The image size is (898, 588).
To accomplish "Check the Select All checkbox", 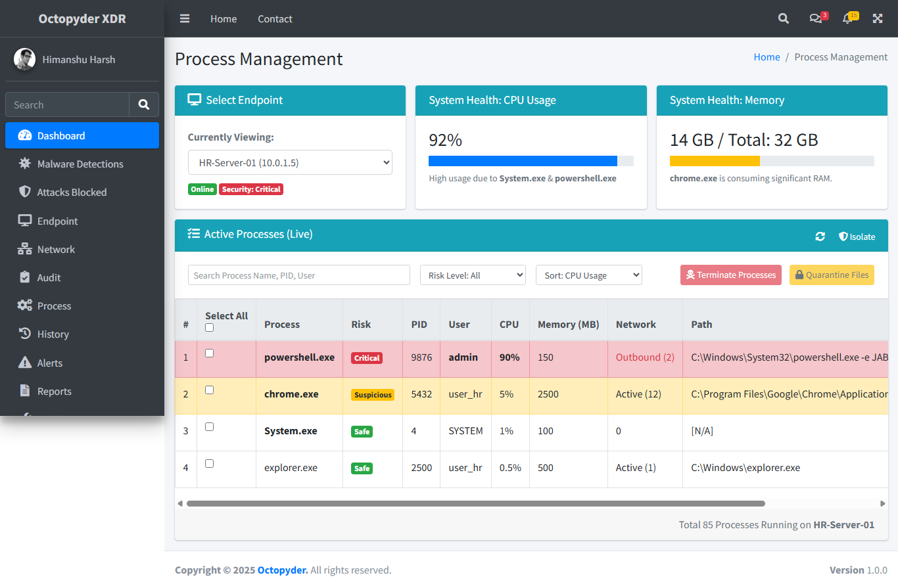I will coord(210,327).
